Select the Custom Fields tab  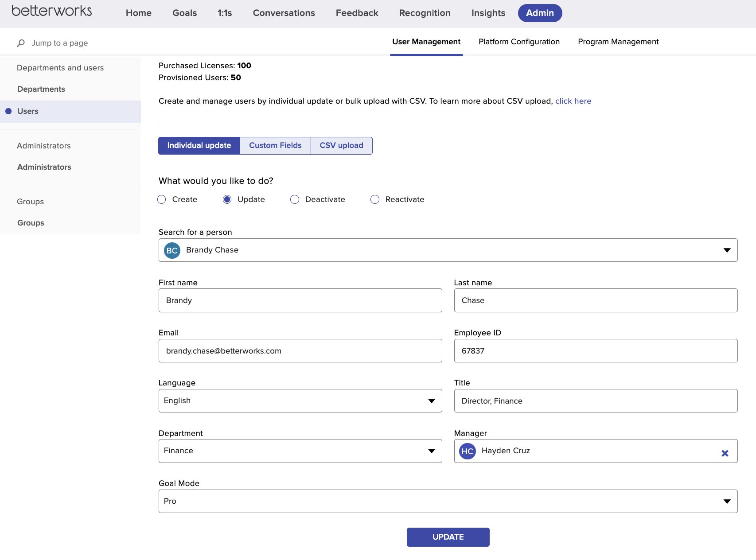(x=275, y=146)
